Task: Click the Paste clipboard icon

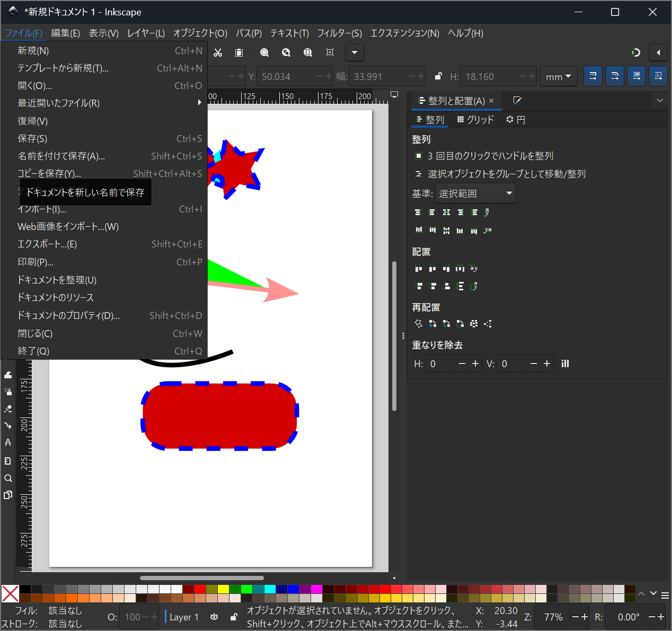Action: (x=239, y=52)
